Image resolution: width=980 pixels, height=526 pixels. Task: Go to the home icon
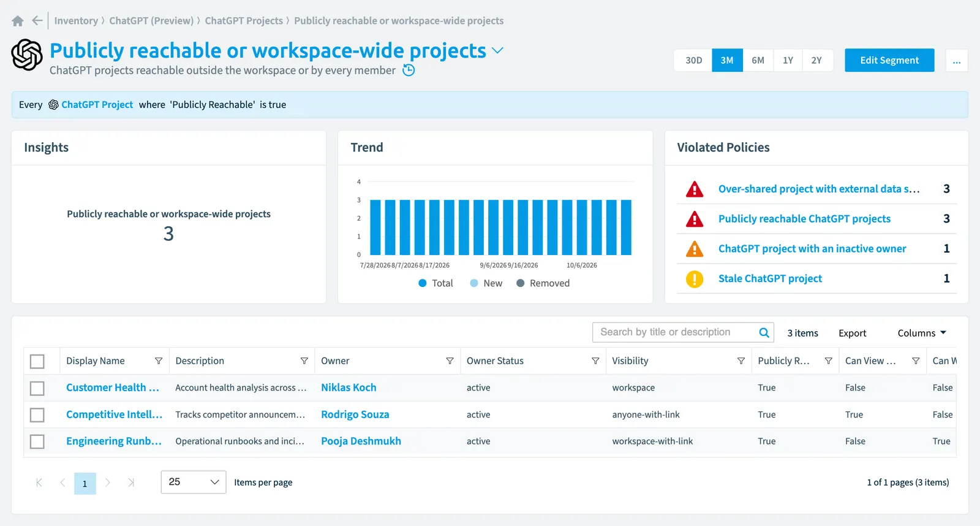(18, 21)
